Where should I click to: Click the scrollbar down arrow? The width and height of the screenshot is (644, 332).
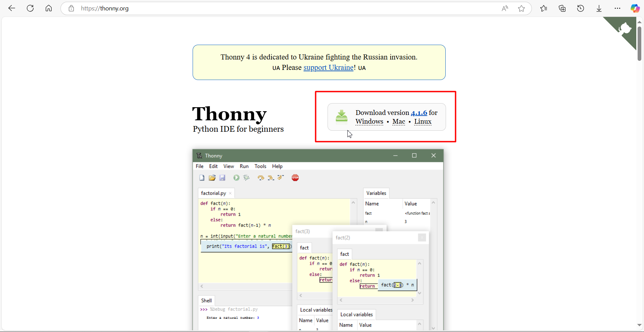(639, 325)
